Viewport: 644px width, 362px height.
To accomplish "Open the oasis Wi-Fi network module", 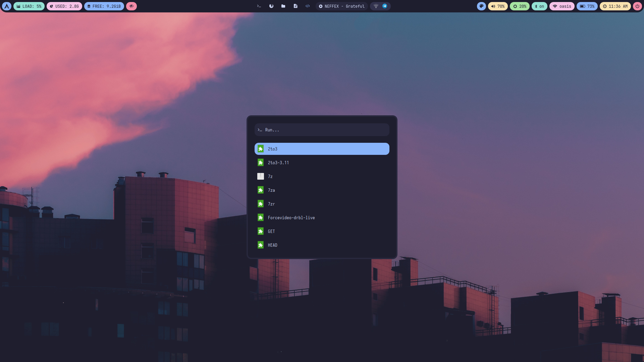I will 562,6.
